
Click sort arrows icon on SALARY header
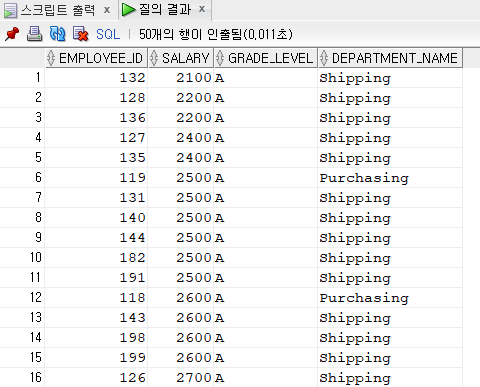[x=154, y=58]
